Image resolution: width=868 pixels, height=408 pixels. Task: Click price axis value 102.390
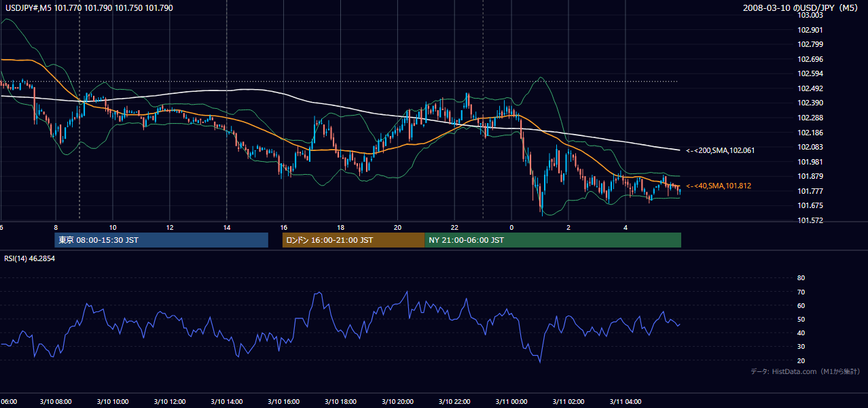[810, 103]
